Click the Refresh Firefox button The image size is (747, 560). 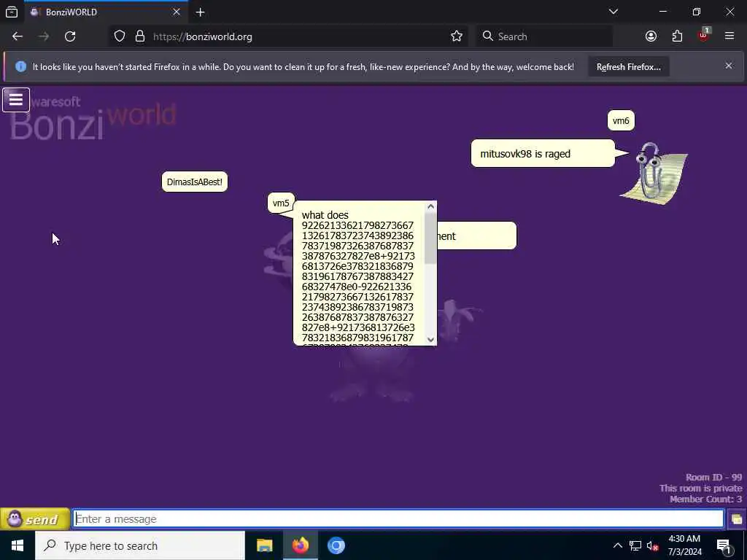tap(628, 66)
